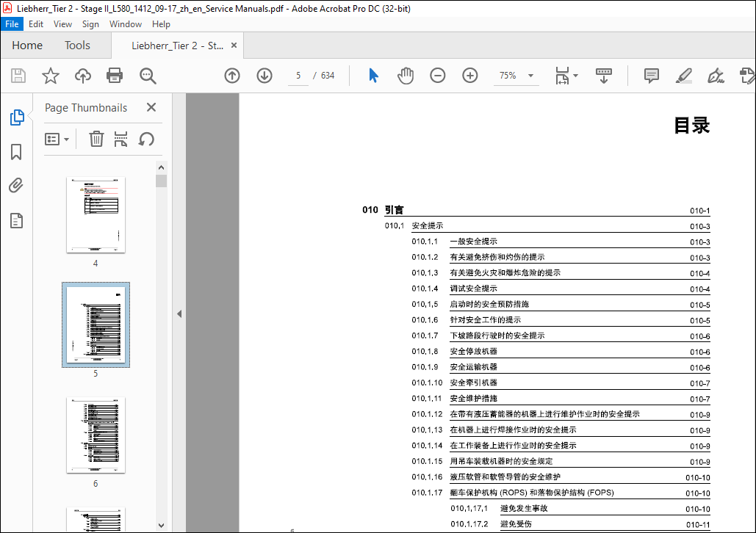Open Page Thumbnails sidebar icon
756x533 pixels.
(17, 117)
